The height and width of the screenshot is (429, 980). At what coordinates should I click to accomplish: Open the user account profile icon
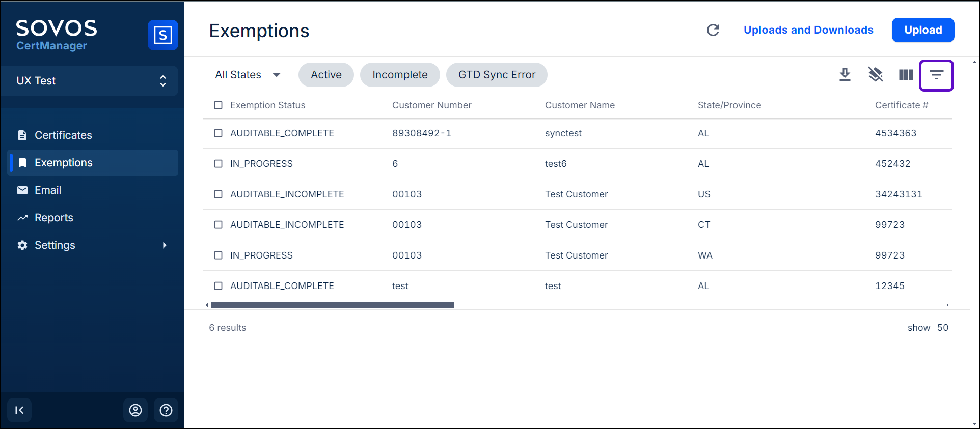tap(135, 410)
